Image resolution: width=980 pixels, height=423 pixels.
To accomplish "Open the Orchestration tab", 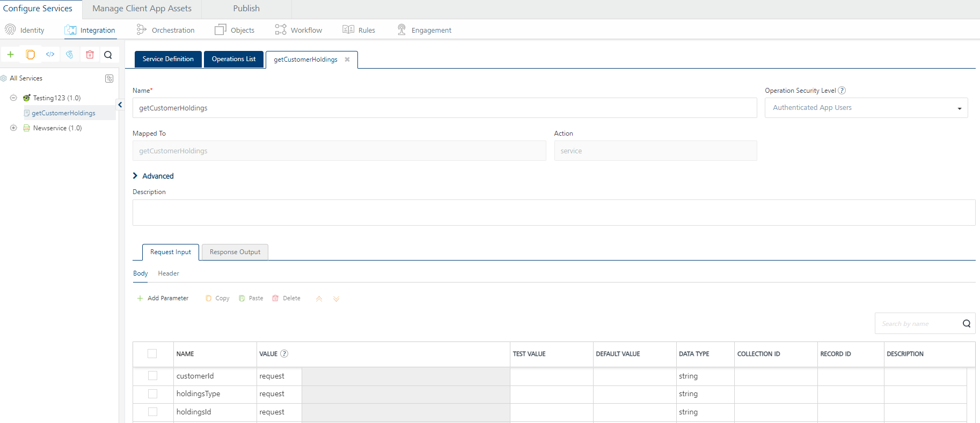I will point(165,30).
